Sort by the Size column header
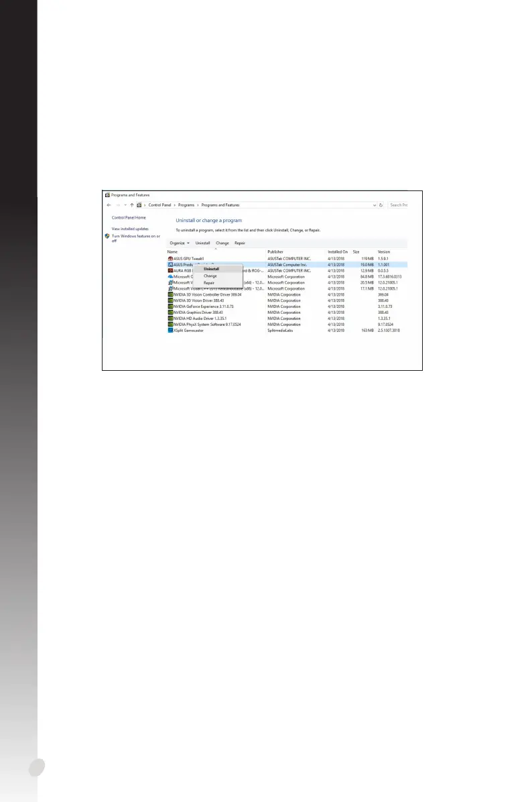The image size is (532, 802). (x=356, y=252)
